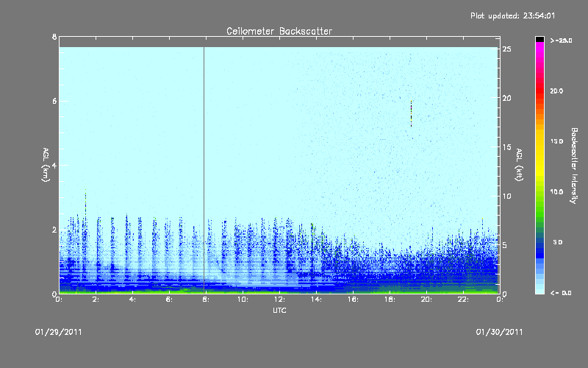Click the red colorbar section near 20.0
588x368 pixels.
tap(539, 91)
